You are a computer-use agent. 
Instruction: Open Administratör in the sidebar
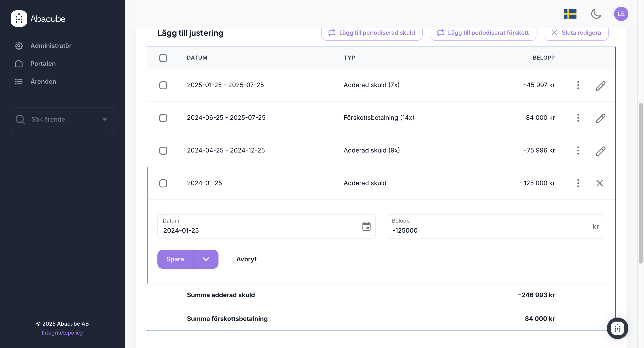click(x=51, y=45)
